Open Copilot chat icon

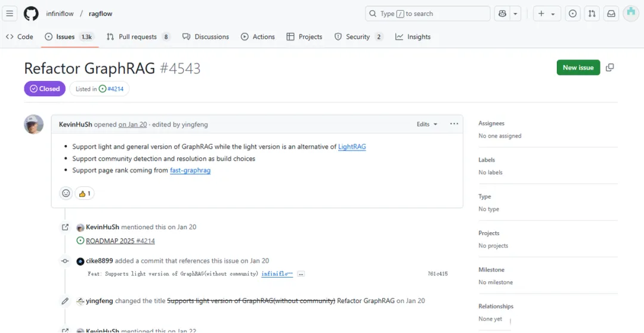tap(502, 14)
